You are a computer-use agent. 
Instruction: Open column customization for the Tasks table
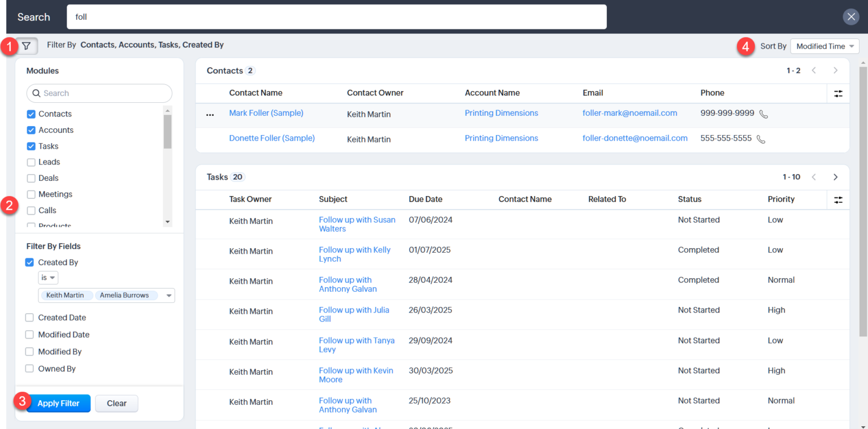(x=838, y=200)
